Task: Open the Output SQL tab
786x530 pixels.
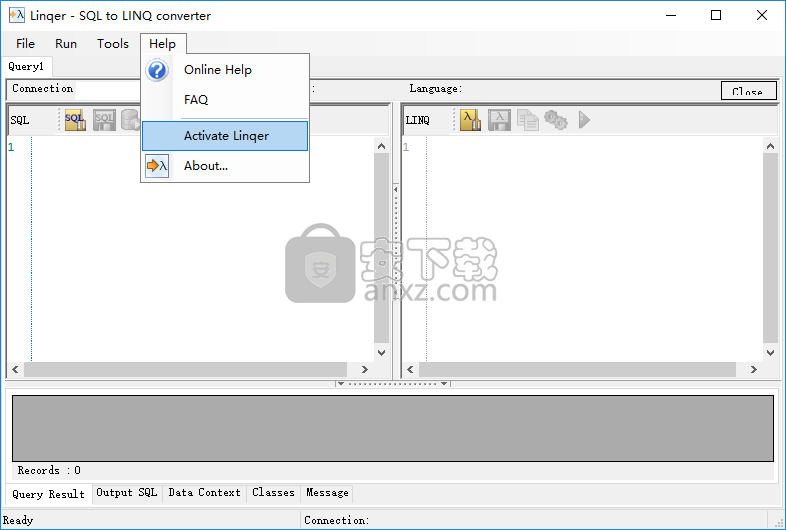Action: pos(127,493)
